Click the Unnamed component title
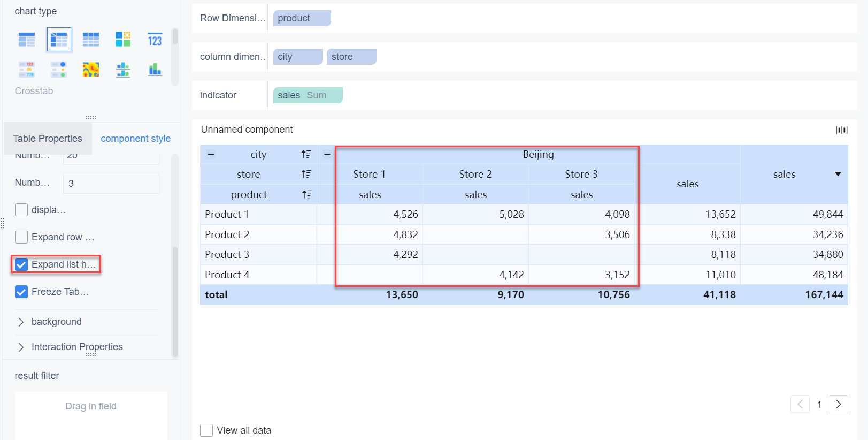This screenshot has width=868, height=440. point(247,130)
